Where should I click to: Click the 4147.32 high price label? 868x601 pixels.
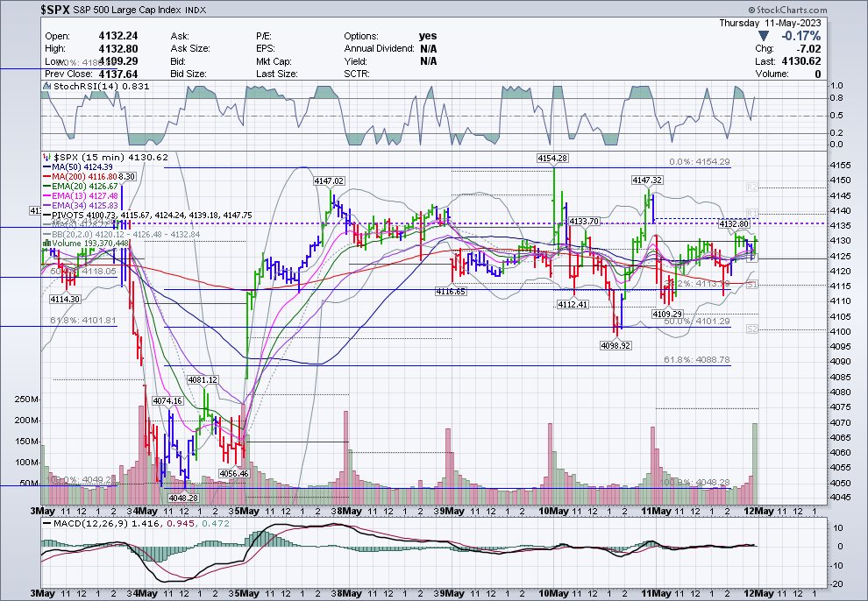tap(647, 180)
